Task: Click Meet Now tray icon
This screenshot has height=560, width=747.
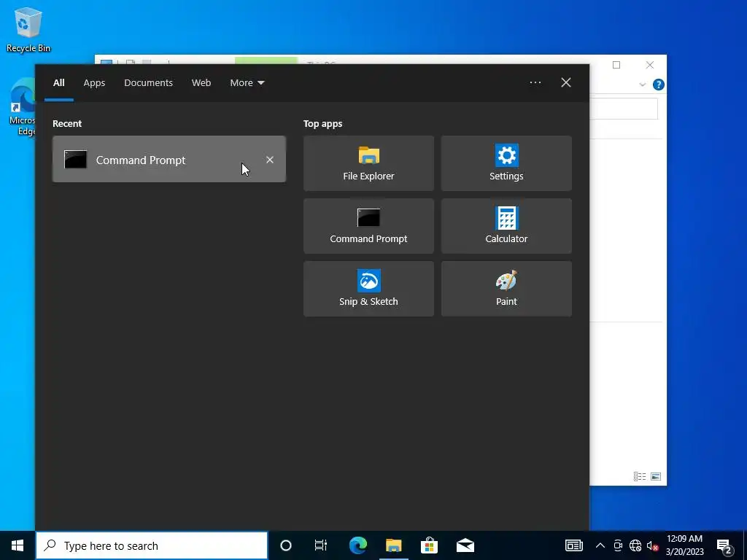Action: click(618, 545)
